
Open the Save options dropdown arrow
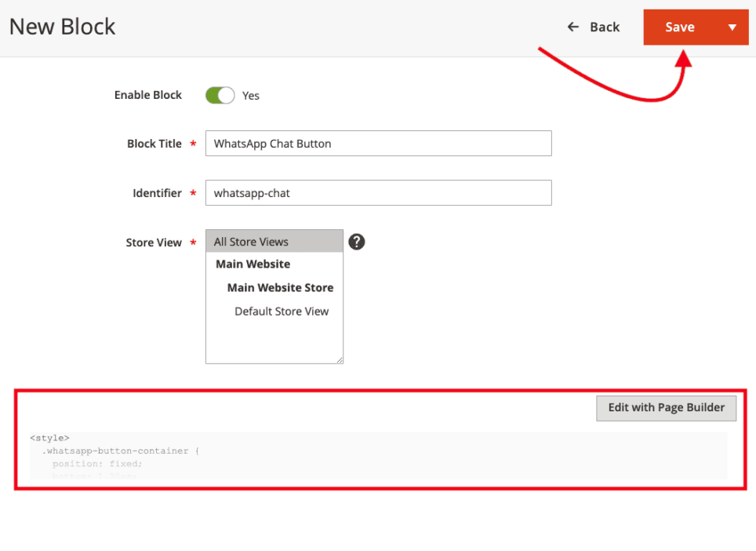pyautogui.click(x=732, y=27)
